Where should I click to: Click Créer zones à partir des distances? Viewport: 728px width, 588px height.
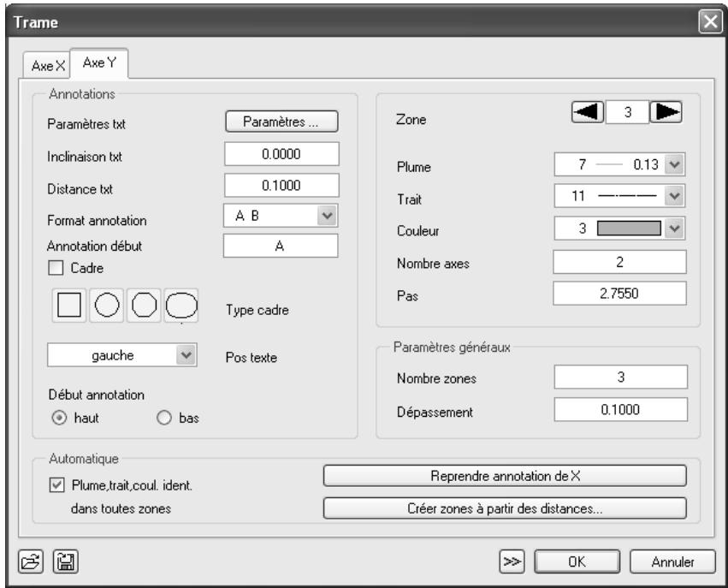tap(505, 508)
